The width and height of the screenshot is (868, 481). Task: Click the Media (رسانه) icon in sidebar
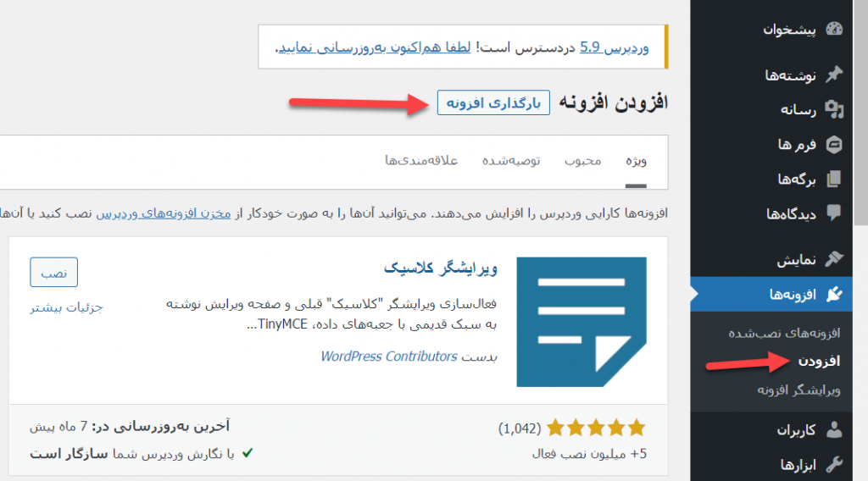click(834, 109)
